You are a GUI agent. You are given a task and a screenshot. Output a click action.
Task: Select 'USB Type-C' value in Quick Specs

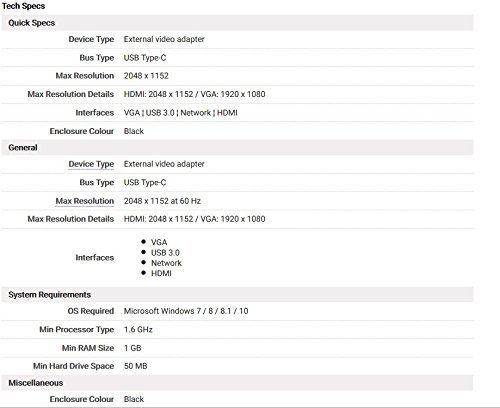pyautogui.click(x=145, y=58)
